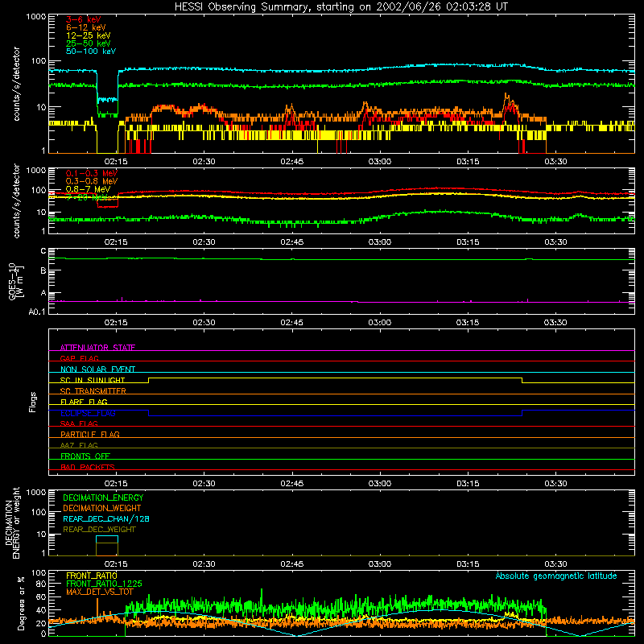Click the 0.8-7 MeV legend label
Image resolution: width=644 pixels, height=644 pixels.
88,189
